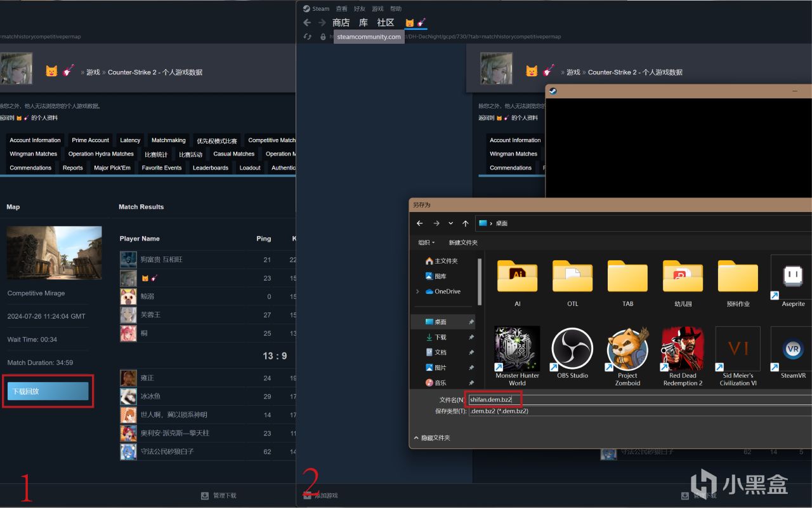Select the OBS Studio shortcut
This screenshot has height=513, width=812.
tap(572, 353)
